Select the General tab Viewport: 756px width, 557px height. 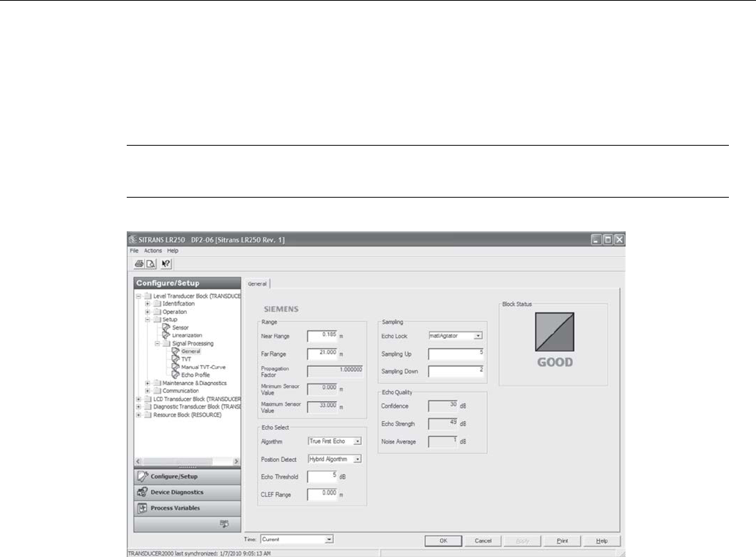pyautogui.click(x=257, y=284)
